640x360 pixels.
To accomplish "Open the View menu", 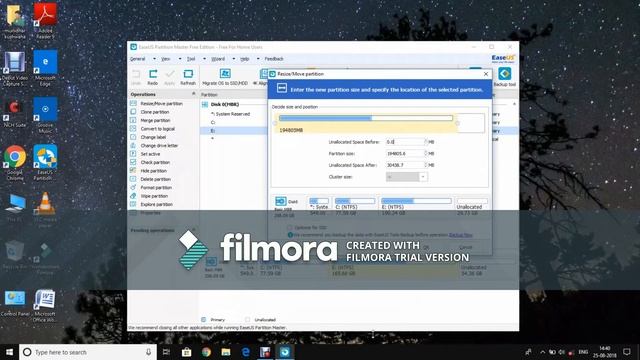I will (x=165, y=59).
